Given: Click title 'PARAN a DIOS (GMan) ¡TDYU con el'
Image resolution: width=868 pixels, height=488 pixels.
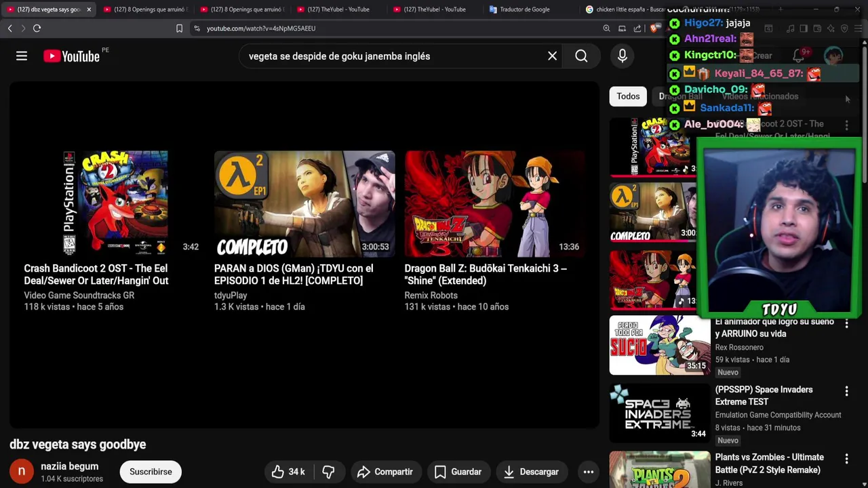Looking at the screenshot, I should [x=294, y=274].
